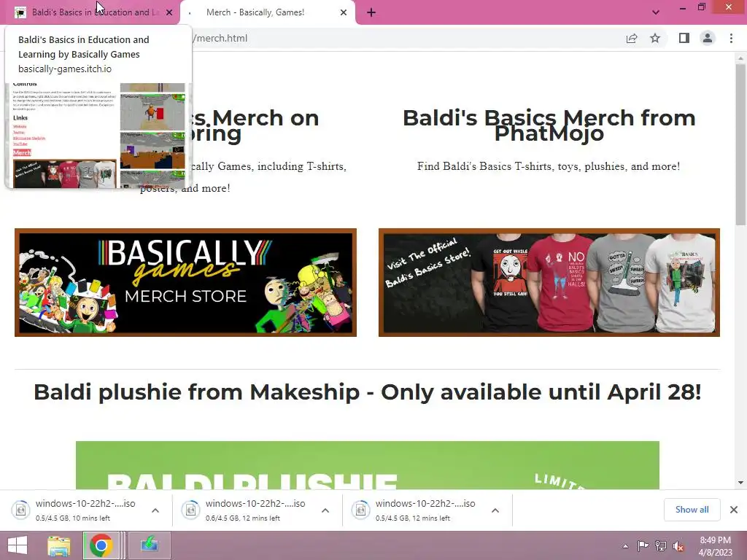747x560 pixels.
Task: Click the Chrome taskbar icon
Action: [x=101, y=545]
